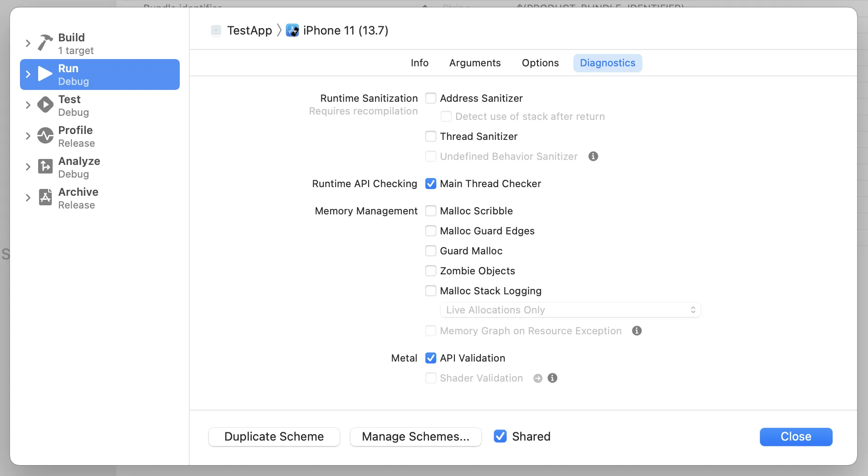
Task: Open Manage Schemes dialog
Action: [415, 436]
